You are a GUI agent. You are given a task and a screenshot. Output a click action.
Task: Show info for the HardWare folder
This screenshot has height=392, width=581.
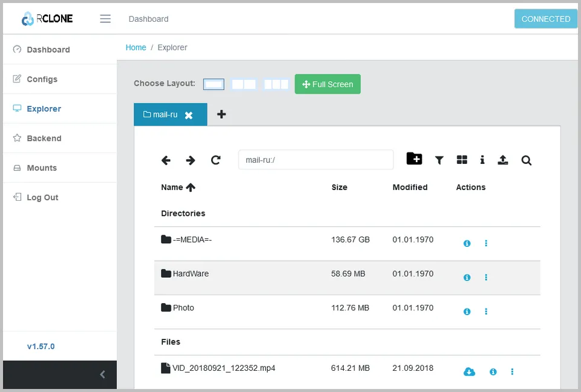[467, 278]
